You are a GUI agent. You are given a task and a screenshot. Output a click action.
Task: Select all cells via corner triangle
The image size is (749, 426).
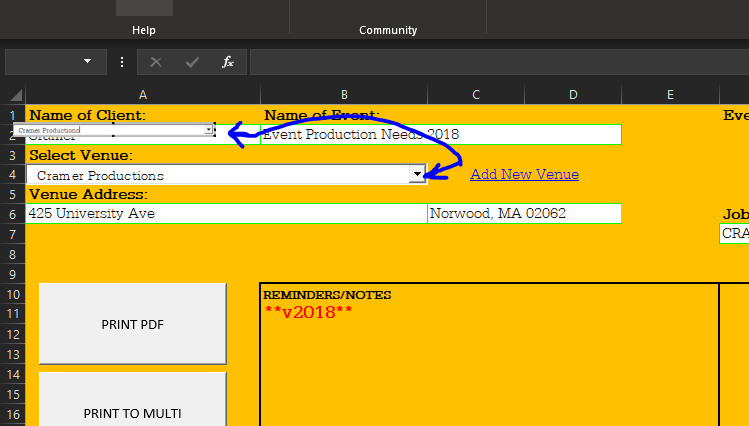(16, 95)
